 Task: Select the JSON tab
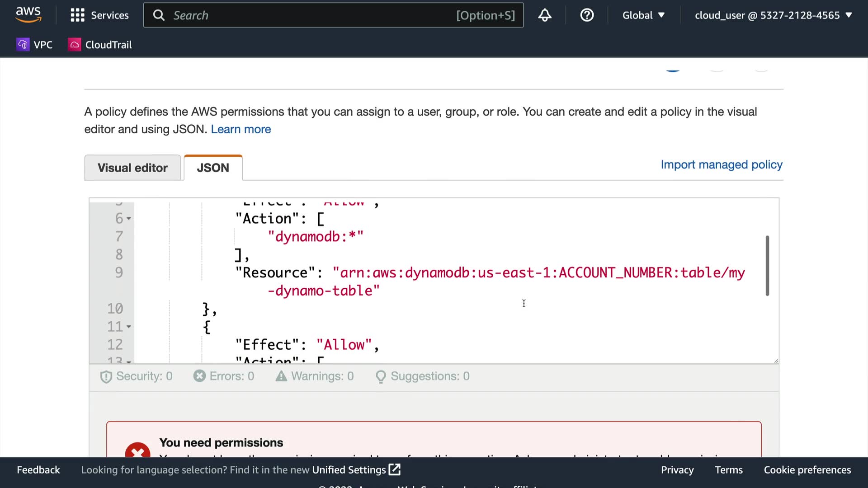point(213,168)
